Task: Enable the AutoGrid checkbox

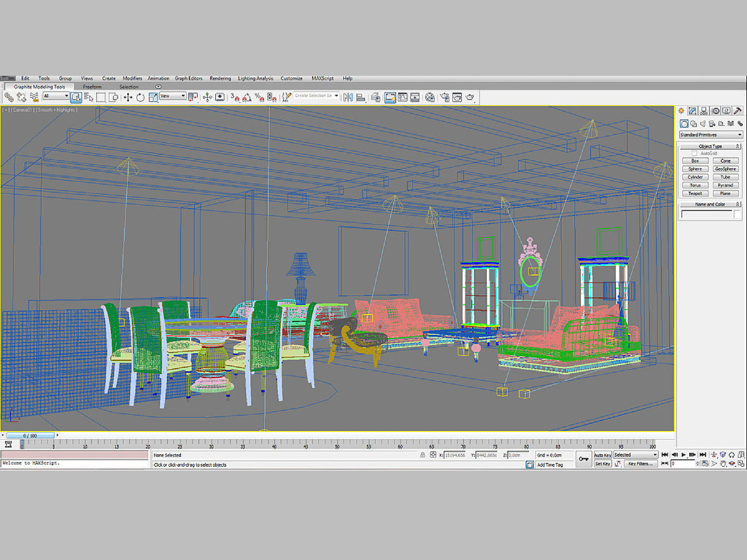Action: click(694, 153)
